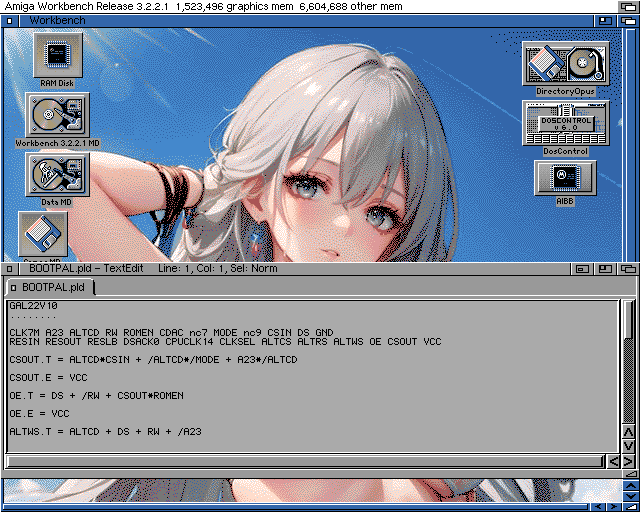Click the TextEdit horizontal scrollbar
This screenshot has height=512, width=640.
[305, 461]
